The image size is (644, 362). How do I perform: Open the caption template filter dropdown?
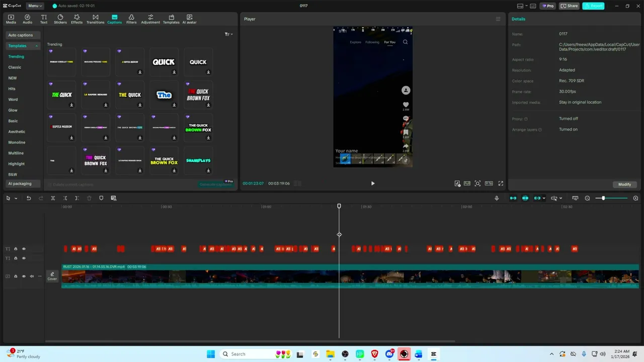pos(228,34)
